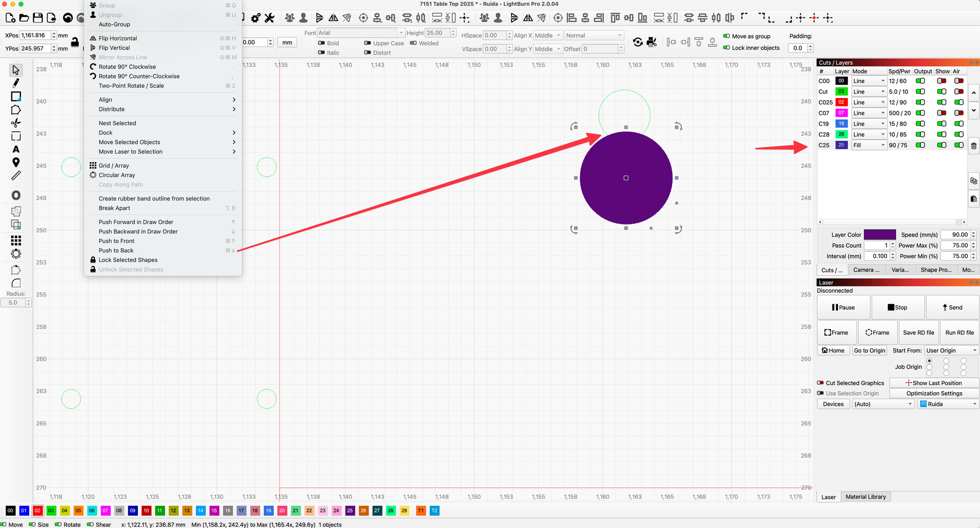
Task: Switch to the Material Library tab
Action: [x=865, y=497]
